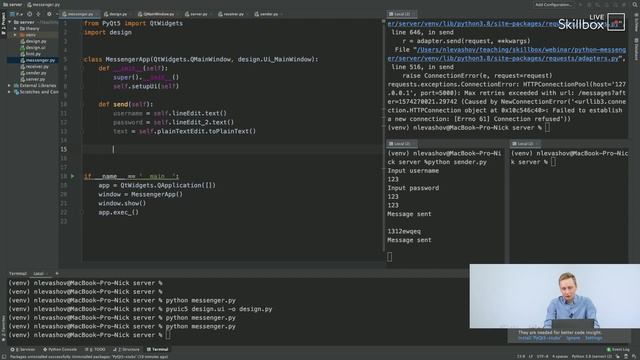Click the search everywhere magnifier icon
Image resolution: width=640 pixels, height=360 pixels.
click(635, 4)
